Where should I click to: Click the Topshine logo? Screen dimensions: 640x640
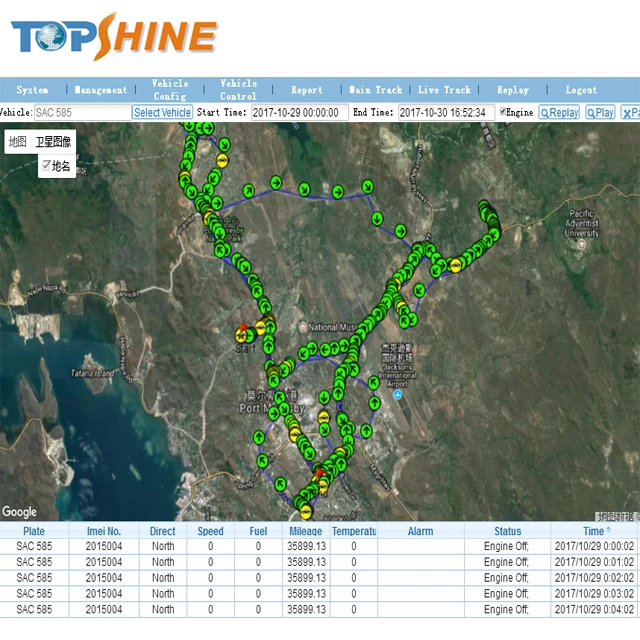click(x=113, y=36)
